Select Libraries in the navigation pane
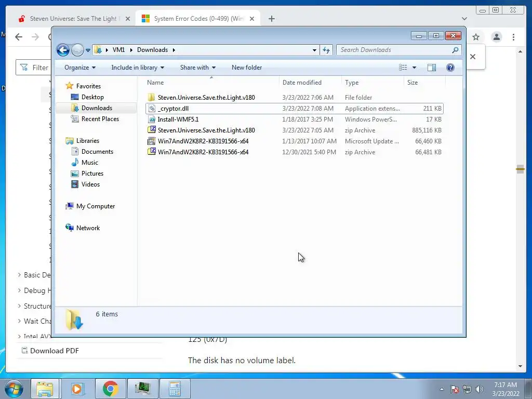The height and width of the screenshot is (399, 532). (x=87, y=141)
